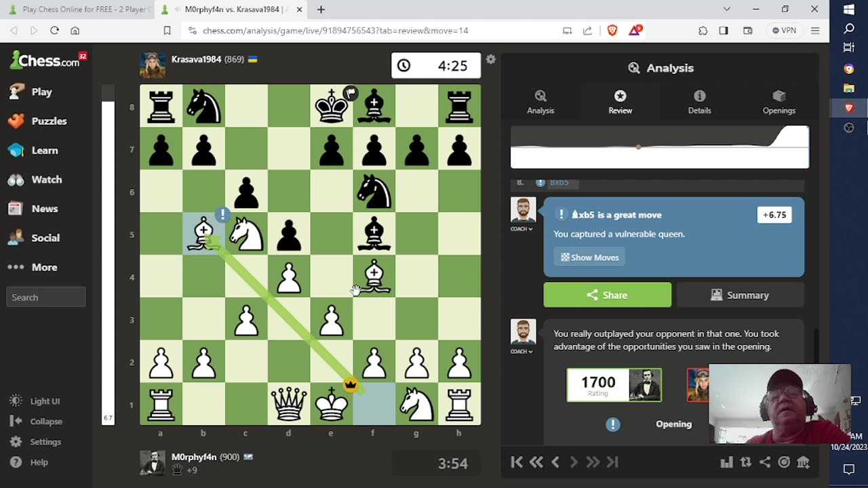Jump to the first move

coord(517,462)
